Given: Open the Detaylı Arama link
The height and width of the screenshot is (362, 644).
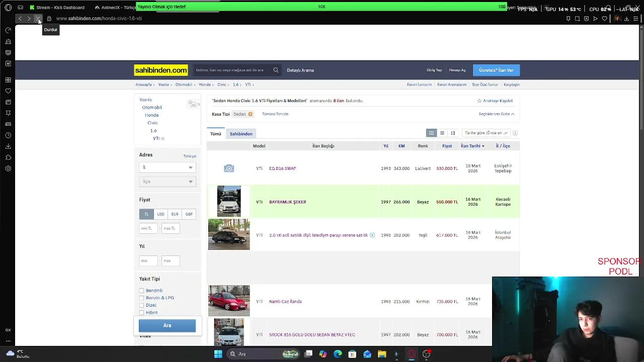Looking at the screenshot, I should 300,70.
